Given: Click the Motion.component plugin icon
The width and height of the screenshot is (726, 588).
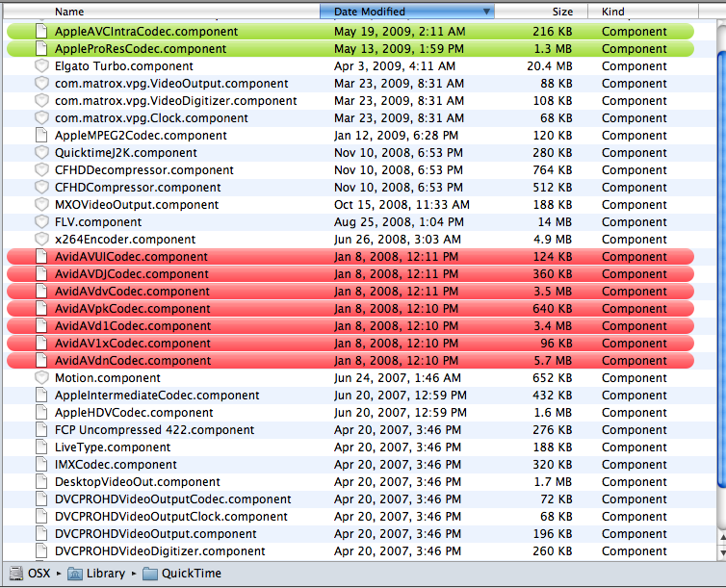Looking at the screenshot, I should (x=41, y=378).
